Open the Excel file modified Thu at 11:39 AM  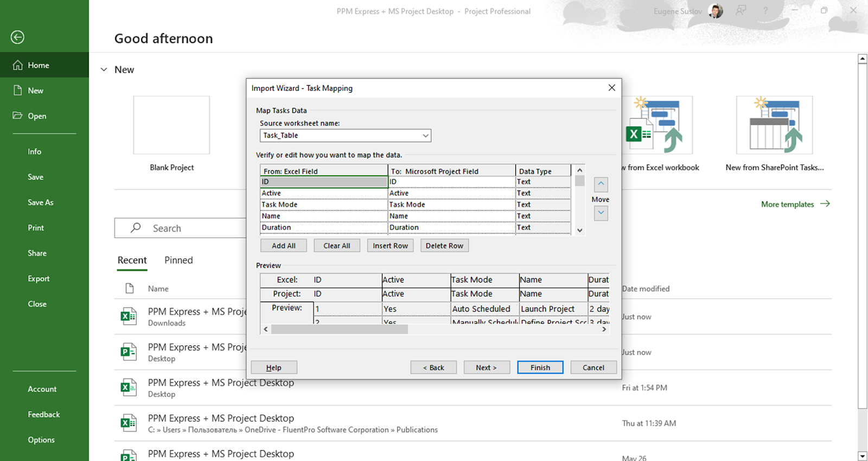pos(472,423)
